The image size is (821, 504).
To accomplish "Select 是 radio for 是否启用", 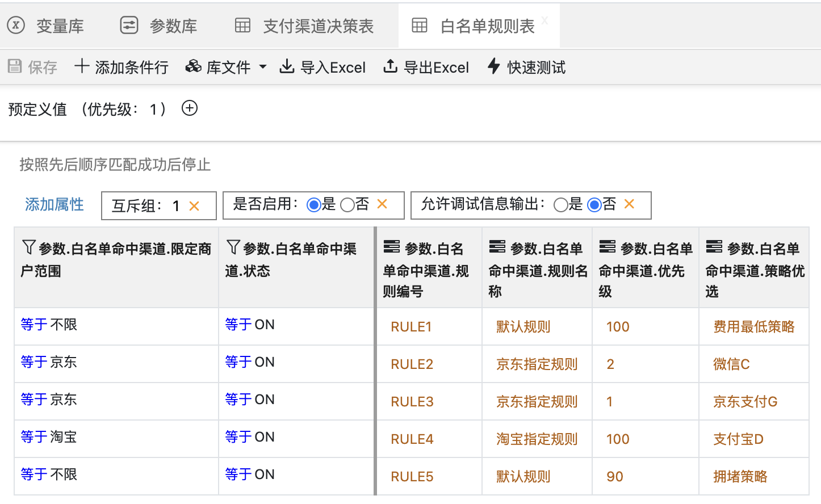I will (x=313, y=205).
